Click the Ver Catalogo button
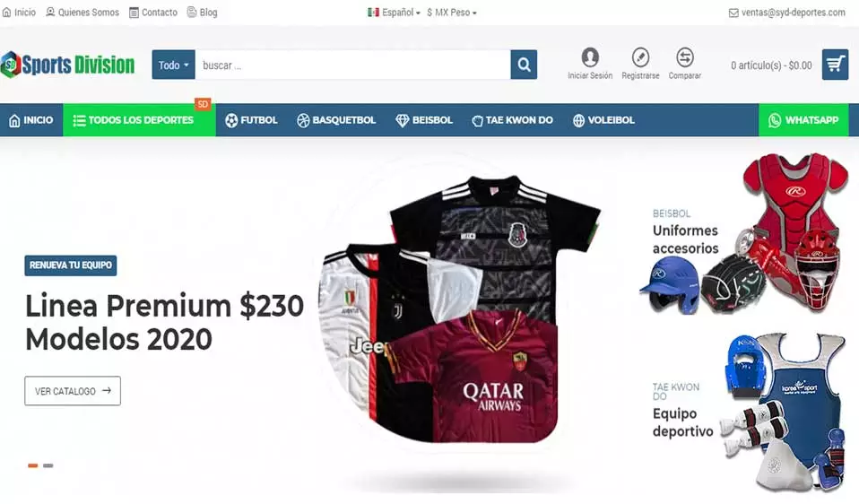The width and height of the screenshot is (859, 504). pyautogui.click(x=73, y=391)
